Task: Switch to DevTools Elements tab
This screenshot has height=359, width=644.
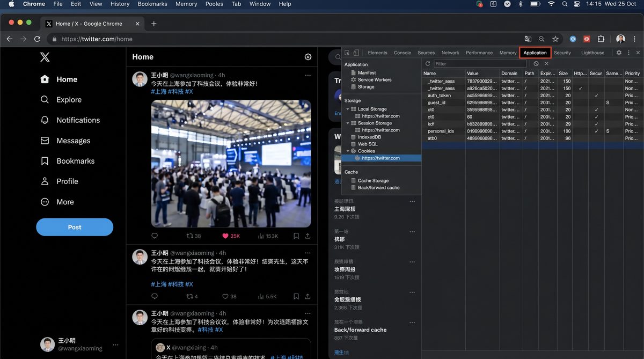Action: pyautogui.click(x=377, y=53)
